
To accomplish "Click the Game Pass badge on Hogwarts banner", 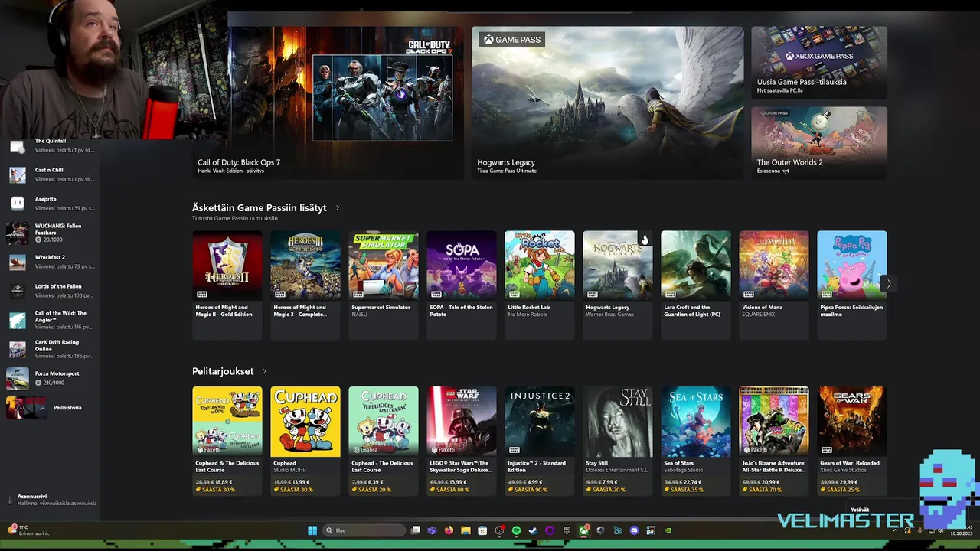I will click(x=512, y=40).
